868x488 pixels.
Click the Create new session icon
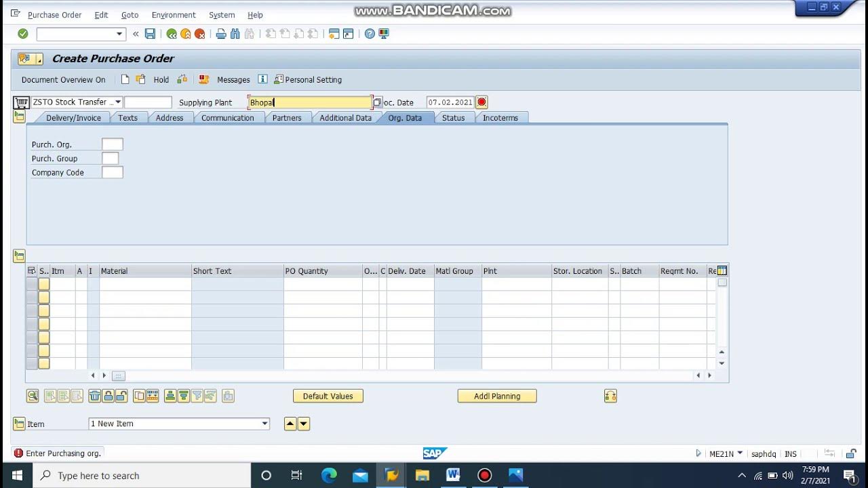pyautogui.click(x=334, y=34)
